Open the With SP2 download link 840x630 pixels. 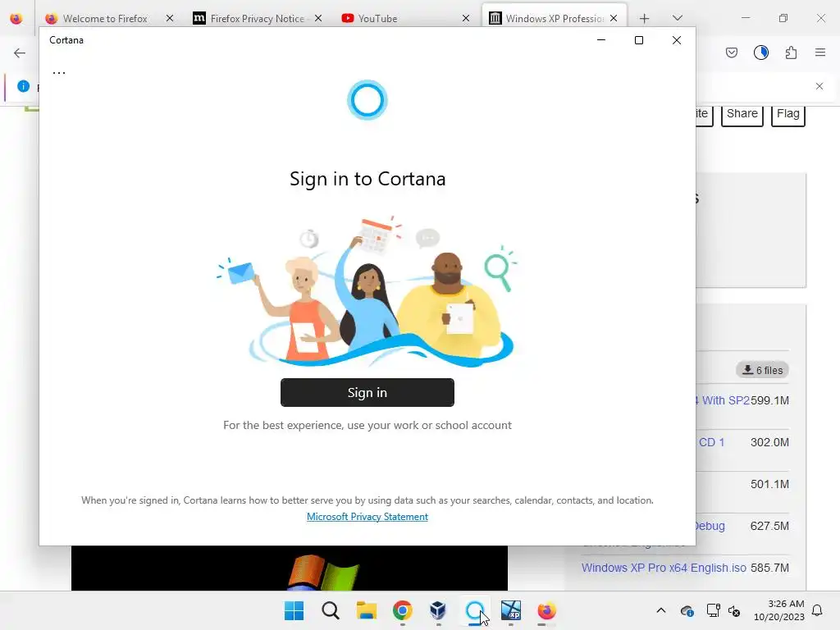(724, 400)
